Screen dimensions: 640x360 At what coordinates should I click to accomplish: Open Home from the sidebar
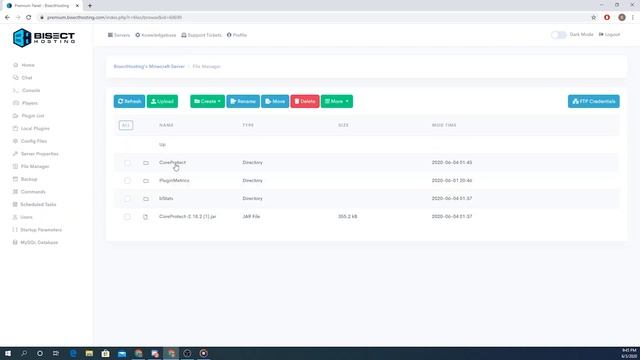(24, 65)
